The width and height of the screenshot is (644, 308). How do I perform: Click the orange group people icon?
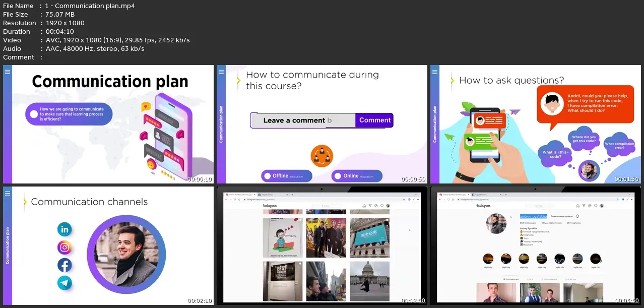(x=322, y=155)
